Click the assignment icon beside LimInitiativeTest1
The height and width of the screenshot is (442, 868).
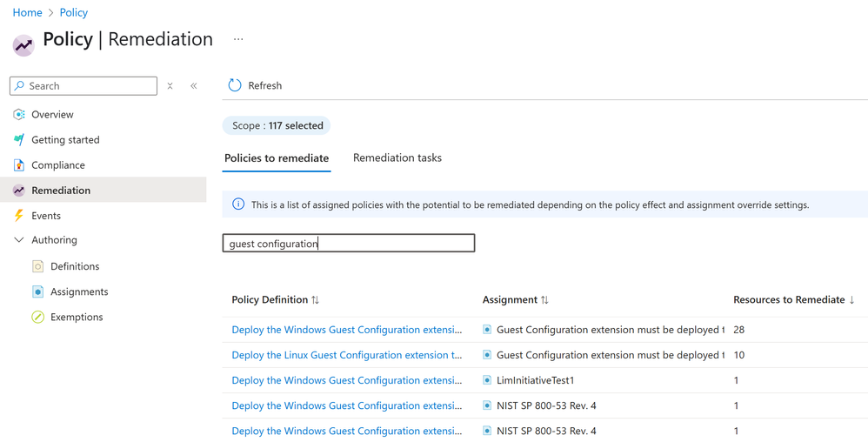click(x=487, y=380)
